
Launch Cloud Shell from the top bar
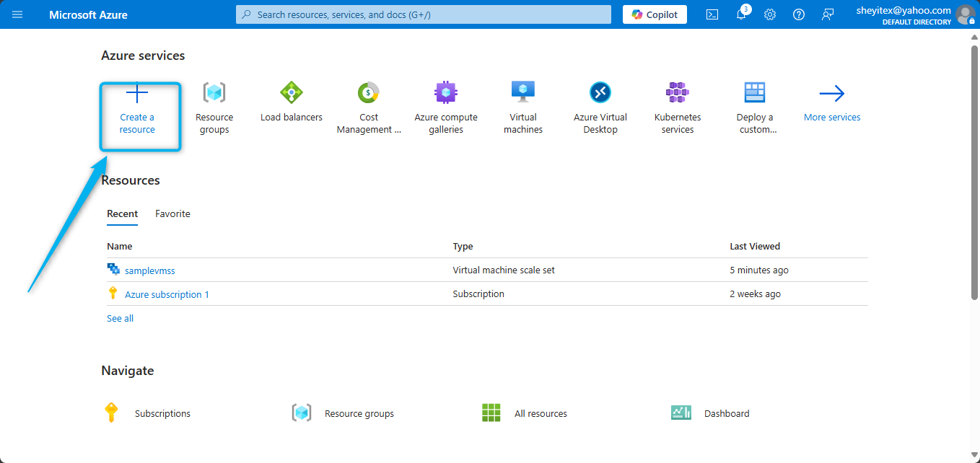(712, 14)
